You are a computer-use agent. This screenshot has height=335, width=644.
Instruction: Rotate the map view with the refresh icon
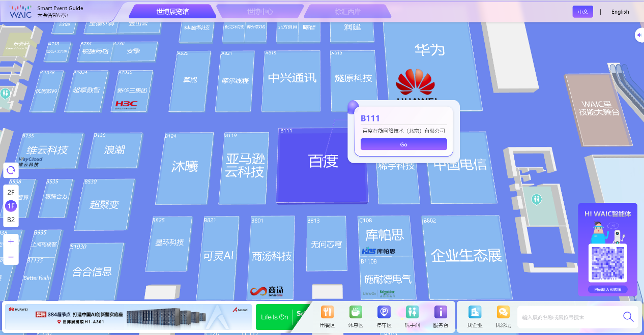click(x=11, y=170)
